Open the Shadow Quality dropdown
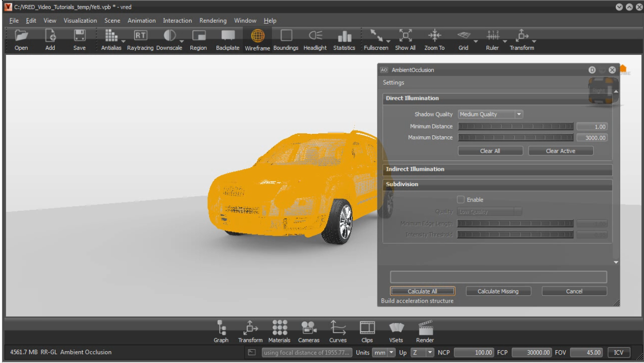The image size is (644, 363). (x=491, y=114)
